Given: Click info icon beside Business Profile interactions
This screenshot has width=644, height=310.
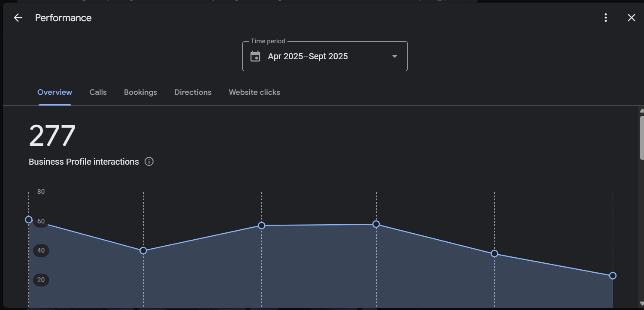Looking at the screenshot, I should [149, 162].
